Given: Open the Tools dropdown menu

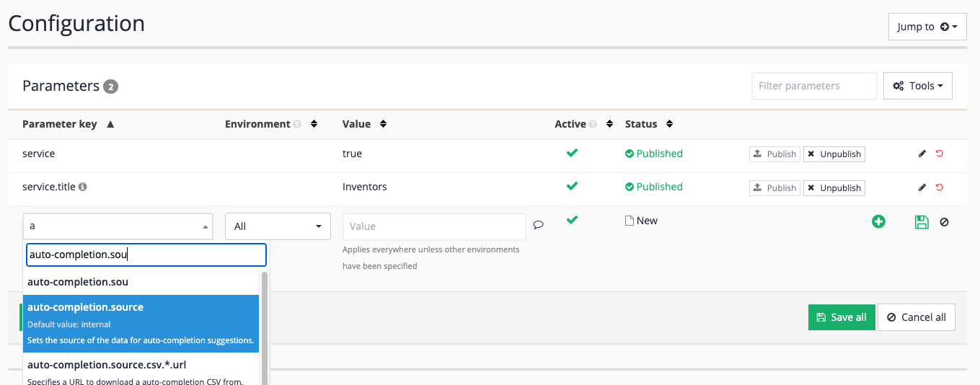Looking at the screenshot, I should click(x=917, y=86).
